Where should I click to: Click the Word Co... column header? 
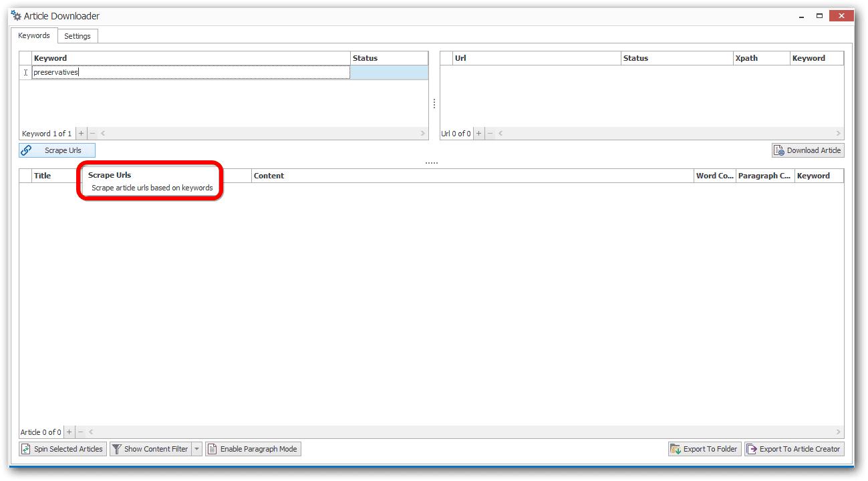715,176
